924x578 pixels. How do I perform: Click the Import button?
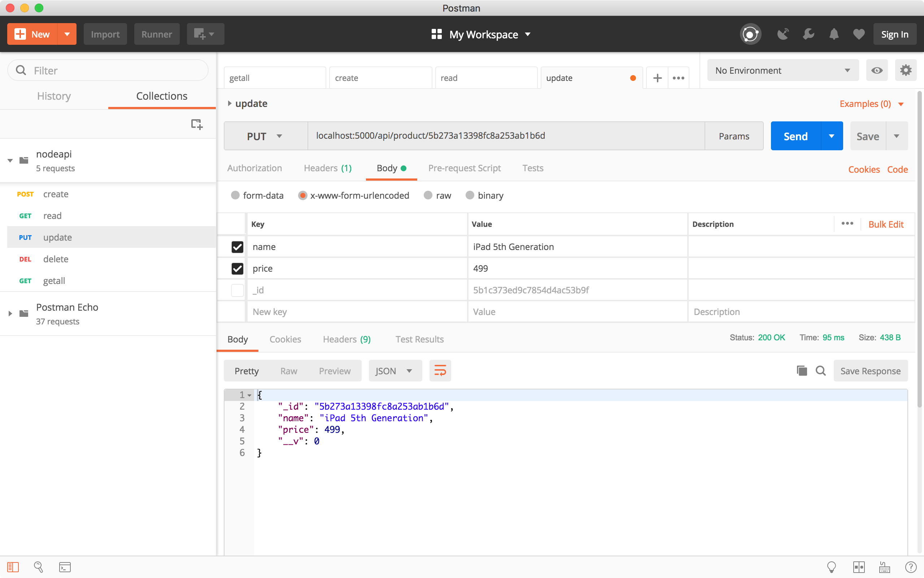pos(105,34)
